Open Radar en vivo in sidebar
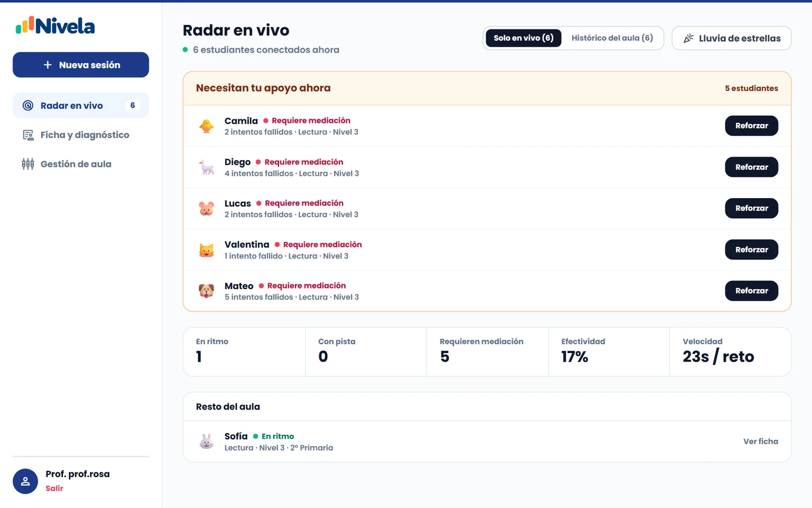 click(x=81, y=106)
